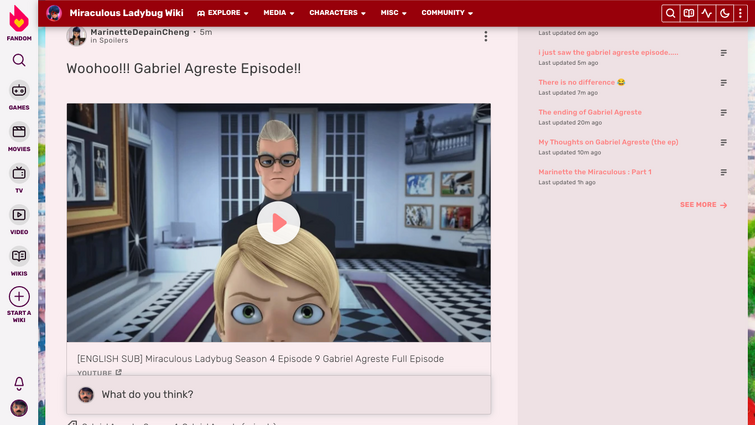The width and height of the screenshot is (755, 425).
Task: Start a new wiki
Action: pos(19,304)
